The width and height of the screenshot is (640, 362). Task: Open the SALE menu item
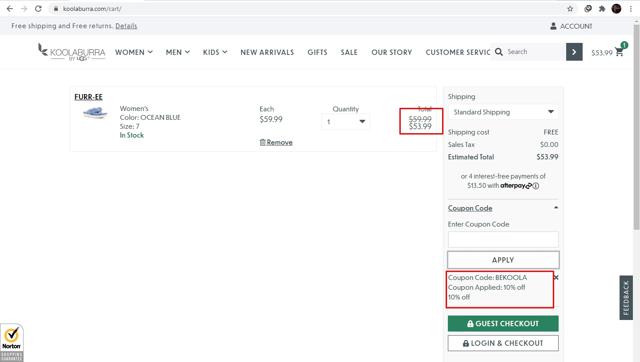point(349,52)
